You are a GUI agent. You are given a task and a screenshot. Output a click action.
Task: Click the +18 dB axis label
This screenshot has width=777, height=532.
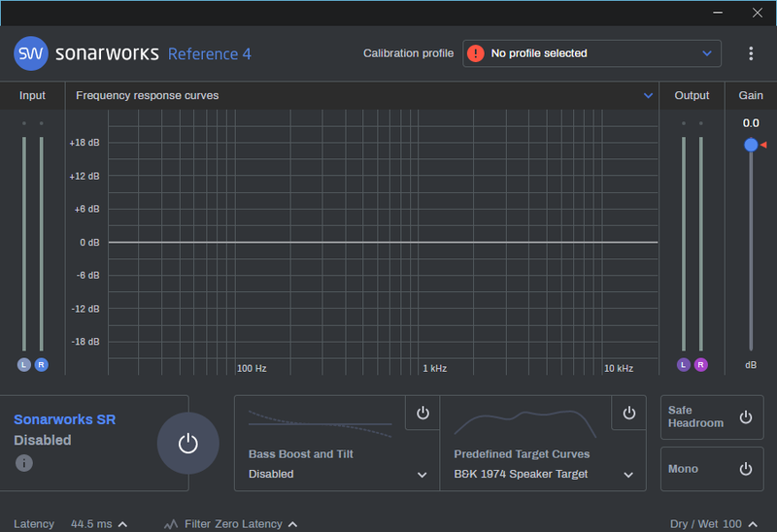[x=84, y=143]
